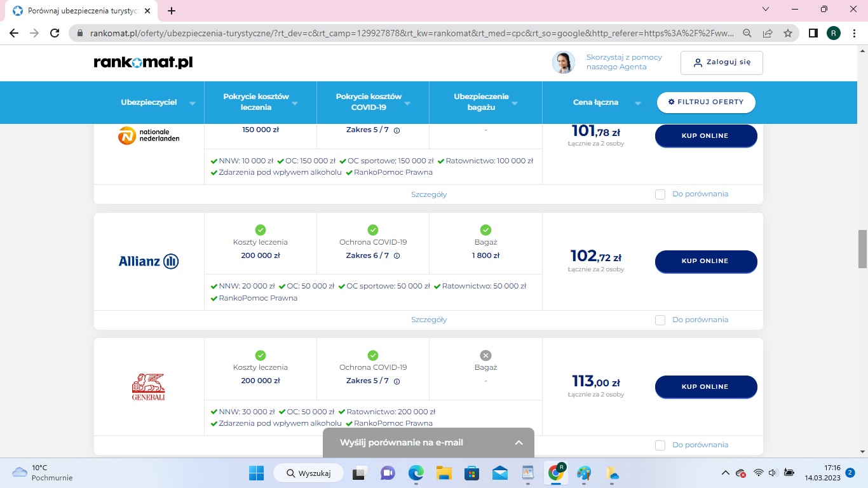This screenshot has height=488, width=868.
Task: Click the rankomat.pl logo
Action: (143, 62)
